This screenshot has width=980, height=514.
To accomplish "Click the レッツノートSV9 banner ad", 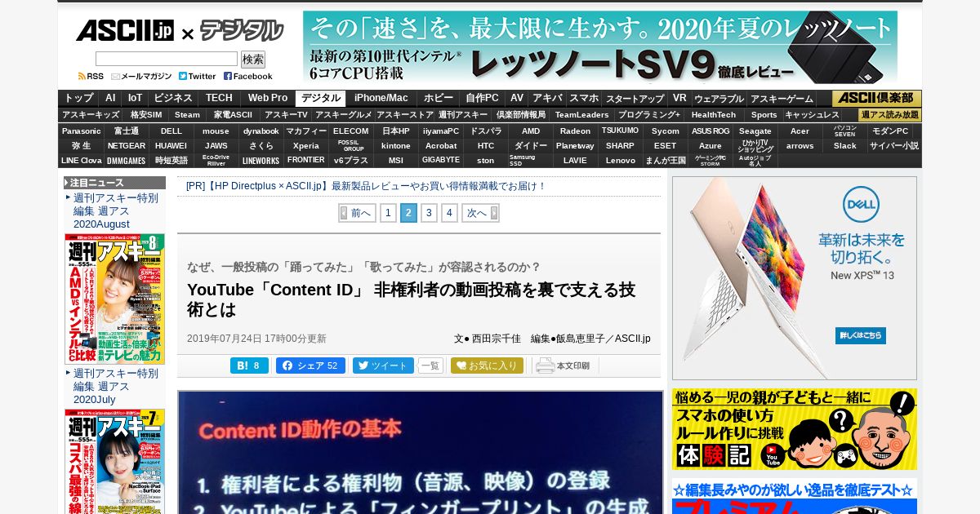I will (x=600, y=47).
